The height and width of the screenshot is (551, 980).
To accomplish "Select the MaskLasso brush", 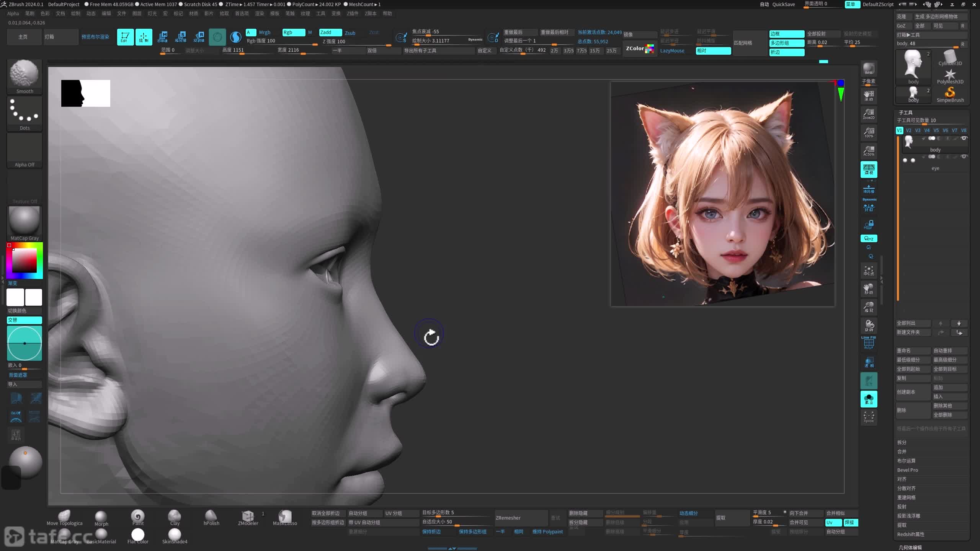I will tap(285, 518).
